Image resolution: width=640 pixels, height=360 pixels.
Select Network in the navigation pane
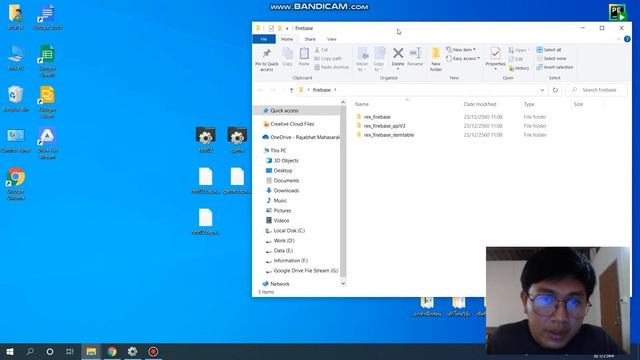pos(280,284)
